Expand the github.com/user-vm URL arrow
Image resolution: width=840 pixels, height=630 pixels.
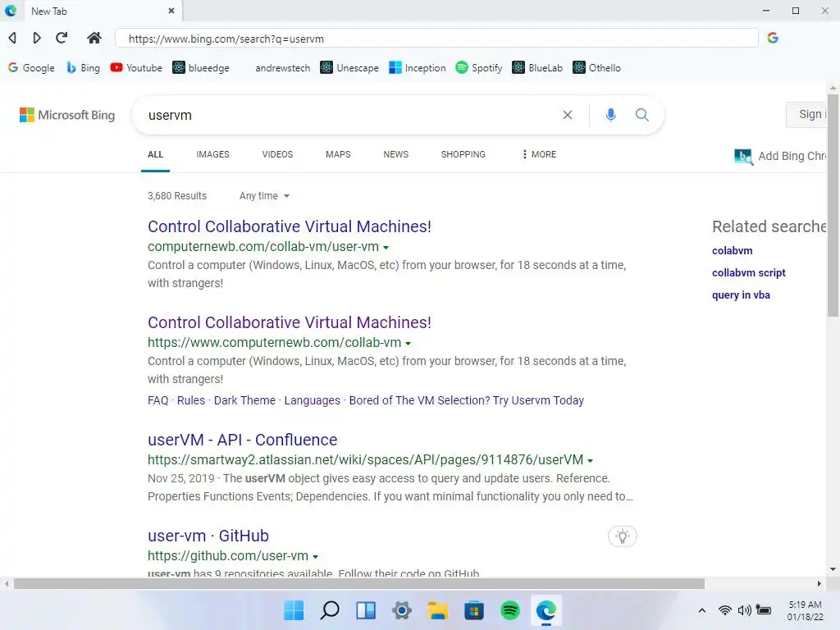316,557
